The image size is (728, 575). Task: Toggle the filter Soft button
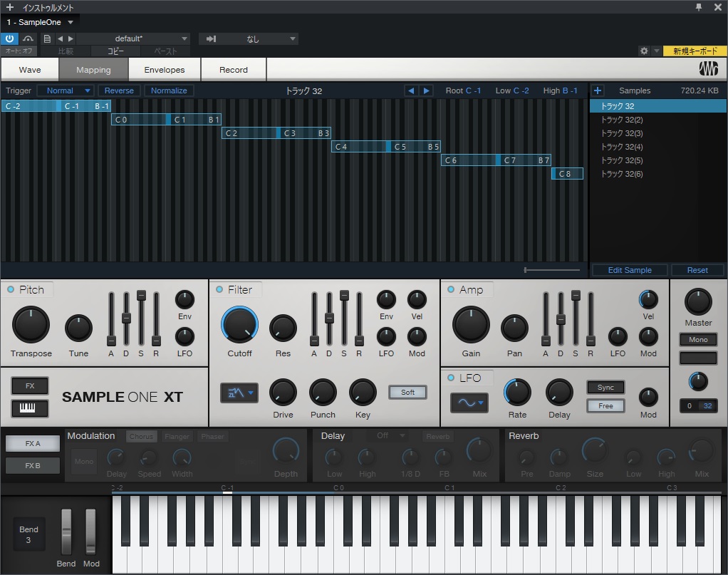tap(407, 392)
